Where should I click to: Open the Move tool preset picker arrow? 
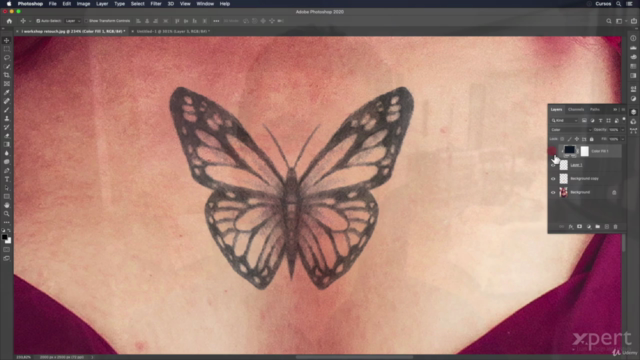(x=30, y=21)
